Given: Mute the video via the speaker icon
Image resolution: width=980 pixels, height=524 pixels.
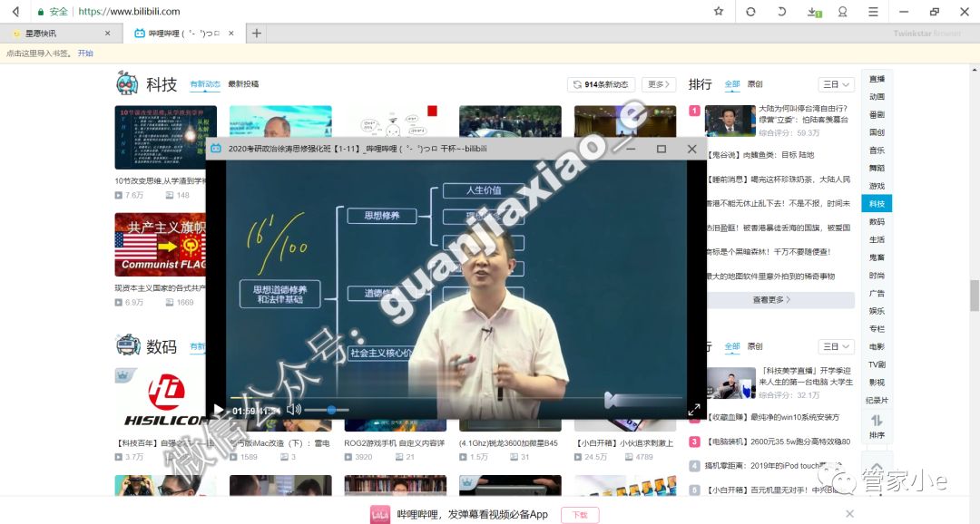Looking at the screenshot, I should point(292,409).
